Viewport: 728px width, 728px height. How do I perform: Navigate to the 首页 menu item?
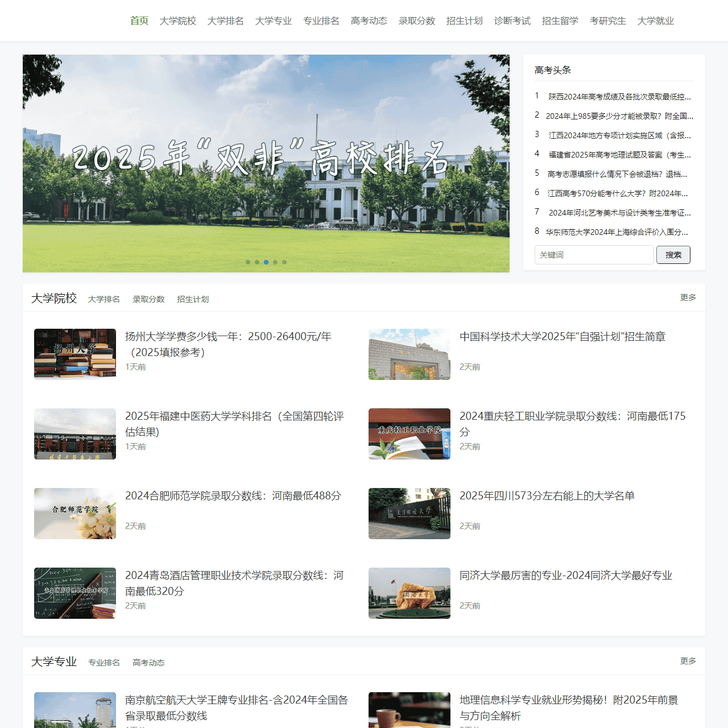[139, 20]
